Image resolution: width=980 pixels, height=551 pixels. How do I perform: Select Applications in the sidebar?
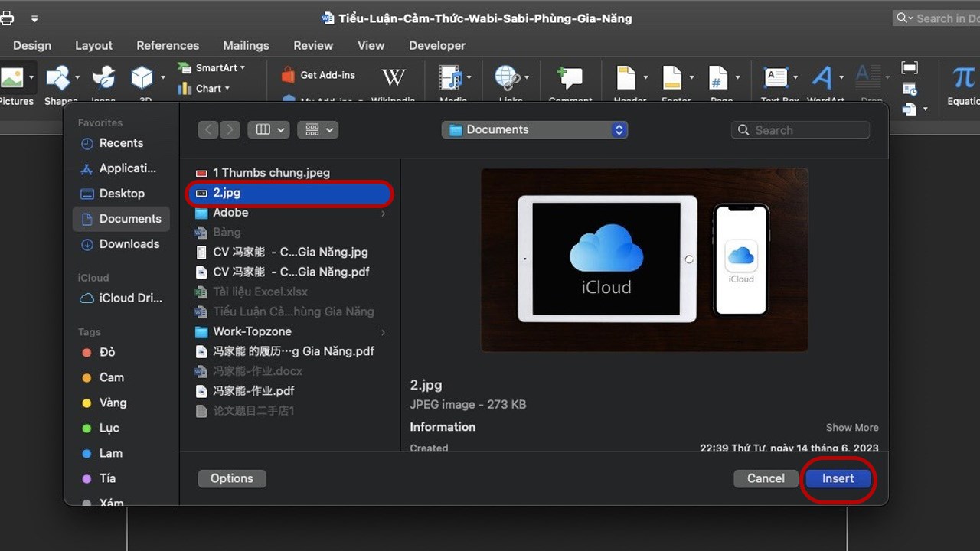pyautogui.click(x=121, y=168)
